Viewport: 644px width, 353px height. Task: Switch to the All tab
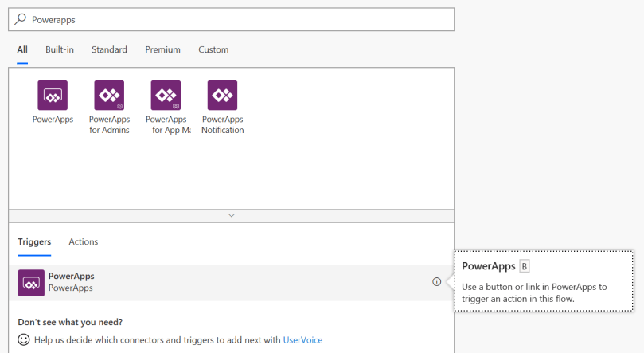[22, 49]
